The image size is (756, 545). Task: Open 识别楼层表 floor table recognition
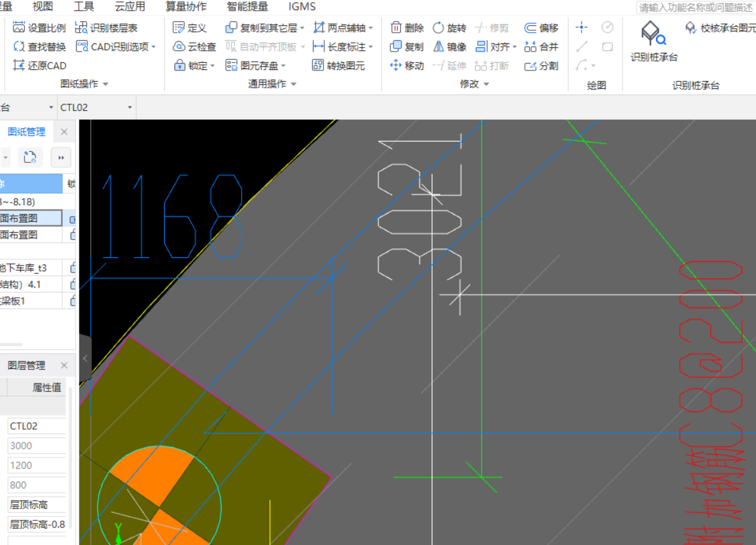coord(106,28)
